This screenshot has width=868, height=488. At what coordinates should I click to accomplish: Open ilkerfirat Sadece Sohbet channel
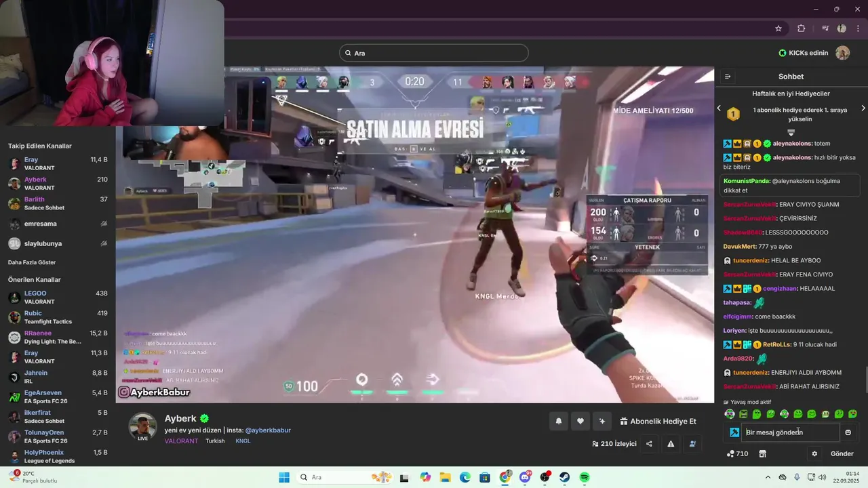[58, 416]
